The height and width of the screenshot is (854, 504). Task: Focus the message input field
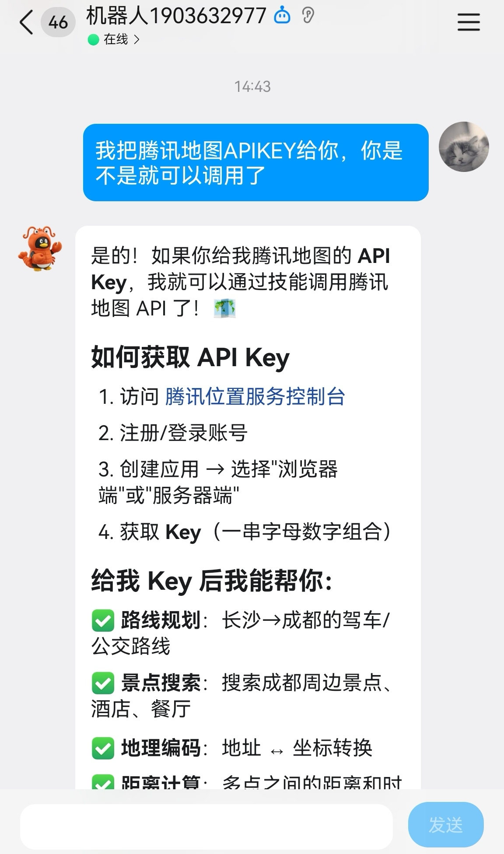pyautogui.click(x=206, y=826)
